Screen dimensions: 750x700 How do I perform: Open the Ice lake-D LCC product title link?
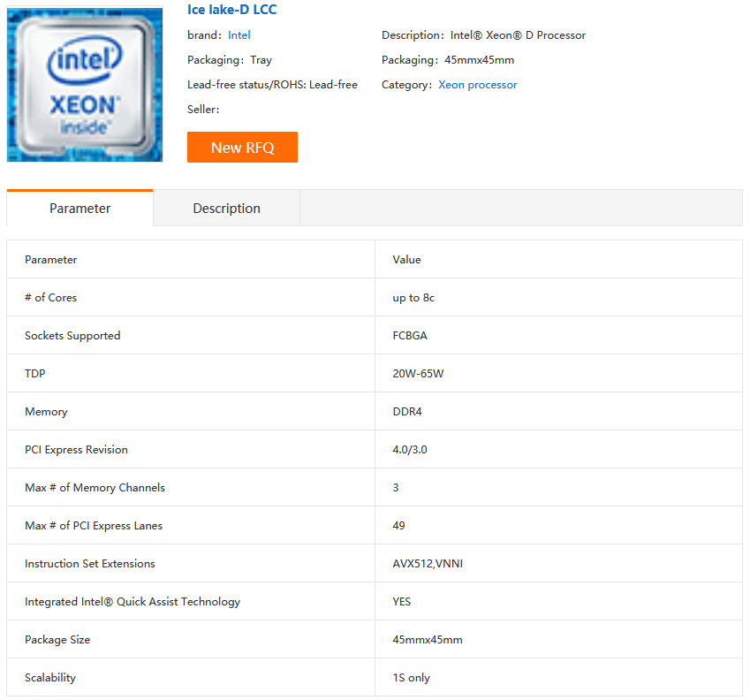[x=232, y=10]
